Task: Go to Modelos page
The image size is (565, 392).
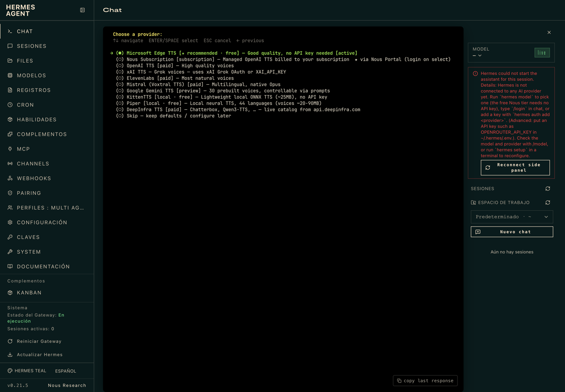Action: click(47, 75)
